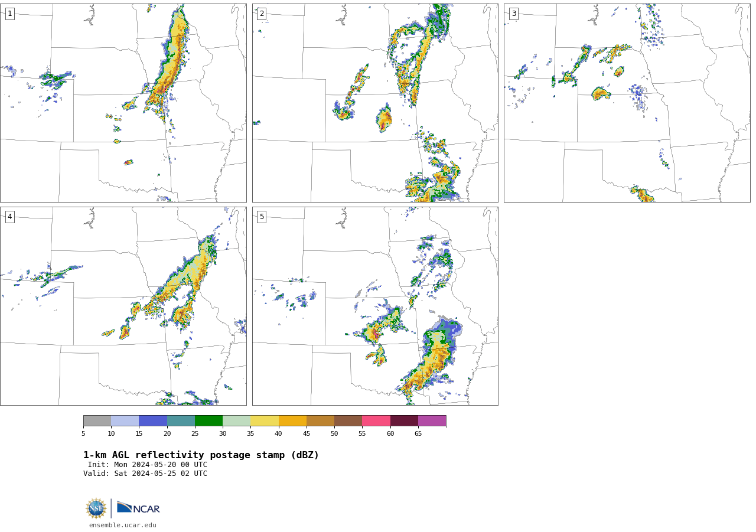The width and height of the screenshot is (756, 532).
Task: Click the colorbar tick label '35'
Action: pyautogui.click(x=250, y=434)
